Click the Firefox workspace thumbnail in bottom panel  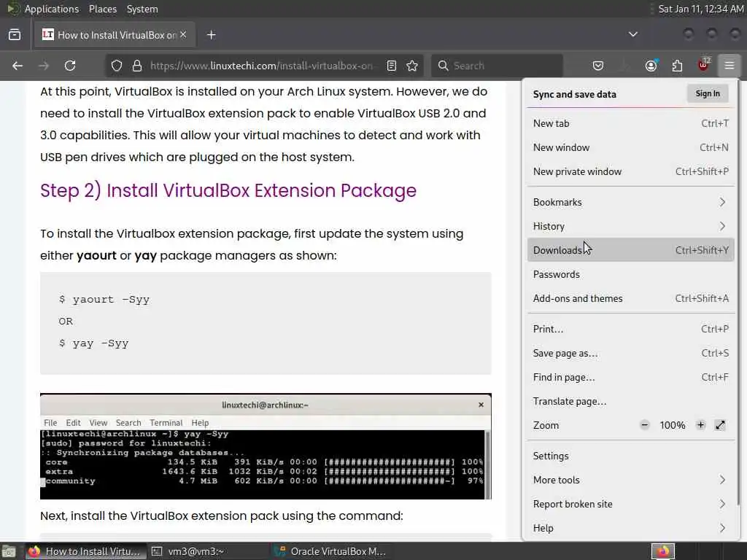point(663,551)
